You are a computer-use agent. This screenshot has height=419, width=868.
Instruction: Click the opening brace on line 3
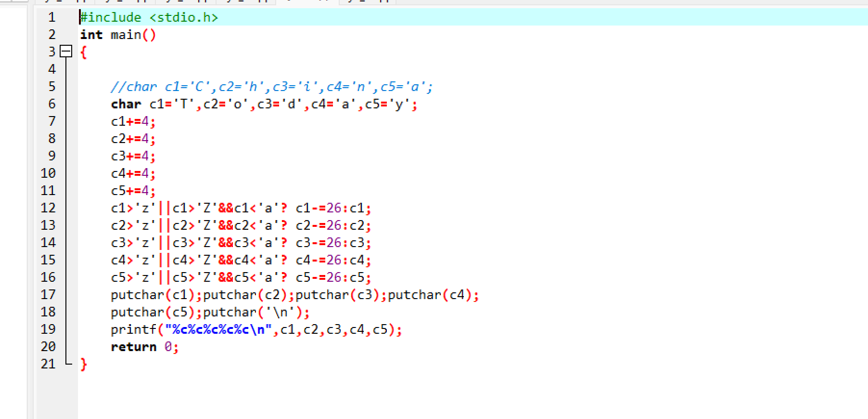pyautogui.click(x=84, y=52)
